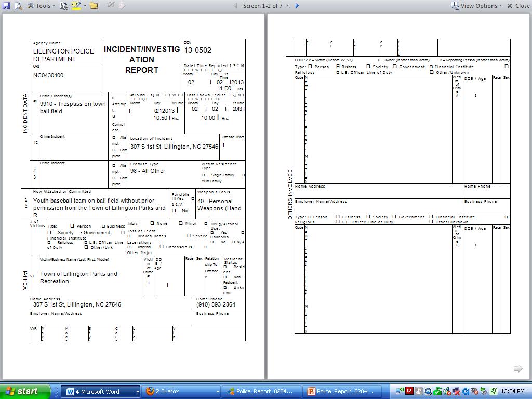Click the QuickTime tray icon
This screenshot has height=399, width=532.
(465, 392)
